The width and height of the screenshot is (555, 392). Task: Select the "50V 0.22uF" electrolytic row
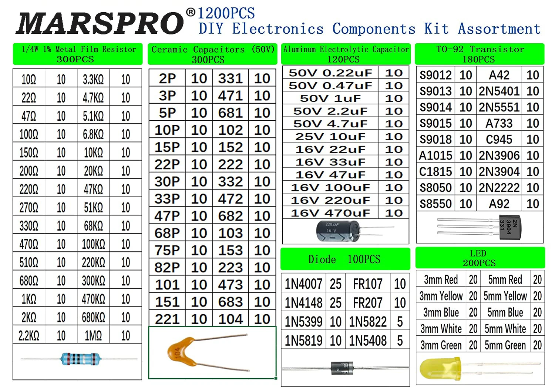pos(346,73)
